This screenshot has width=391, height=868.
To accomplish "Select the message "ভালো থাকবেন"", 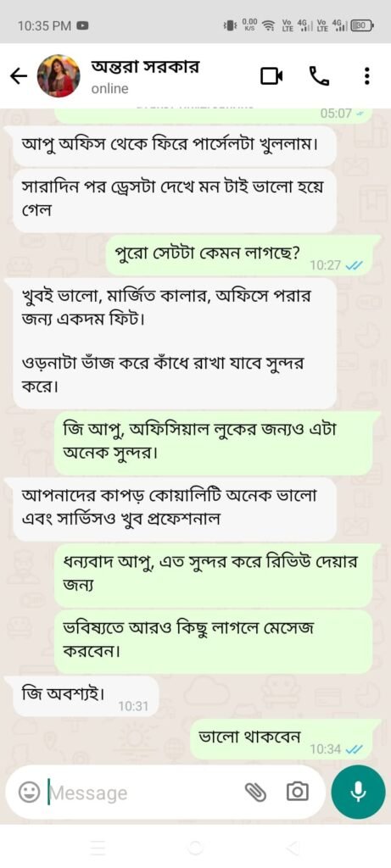I will (x=286, y=739).
